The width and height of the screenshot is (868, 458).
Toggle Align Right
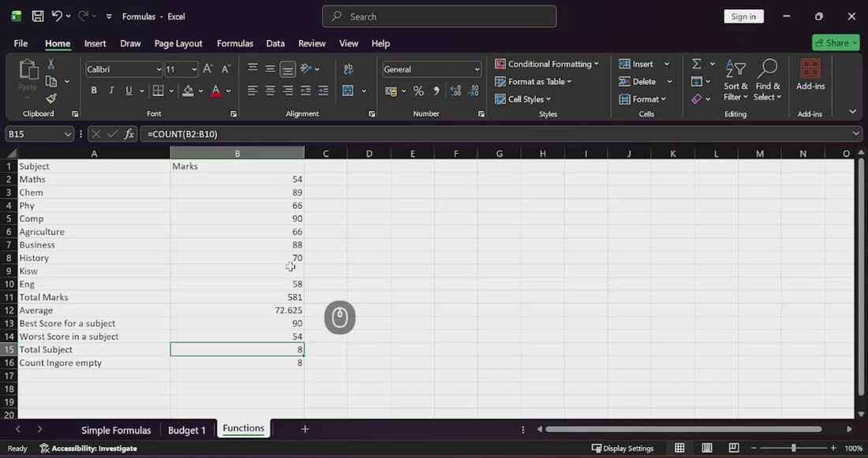tap(288, 90)
